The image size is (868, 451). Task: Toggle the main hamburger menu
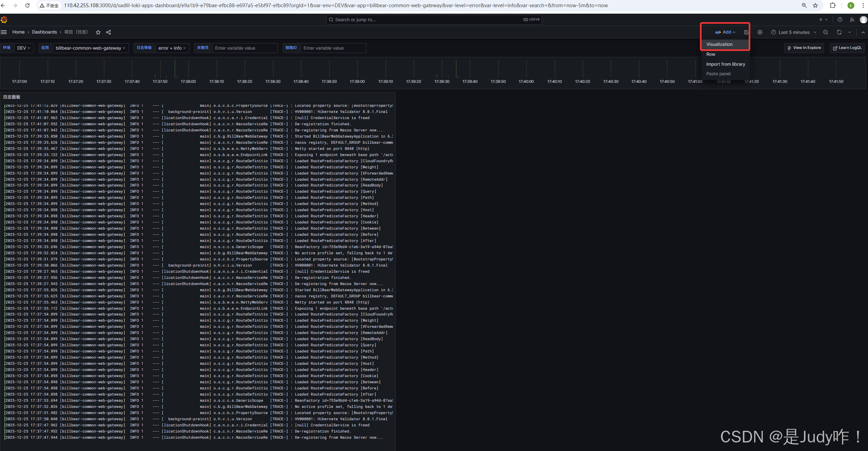tap(4, 32)
